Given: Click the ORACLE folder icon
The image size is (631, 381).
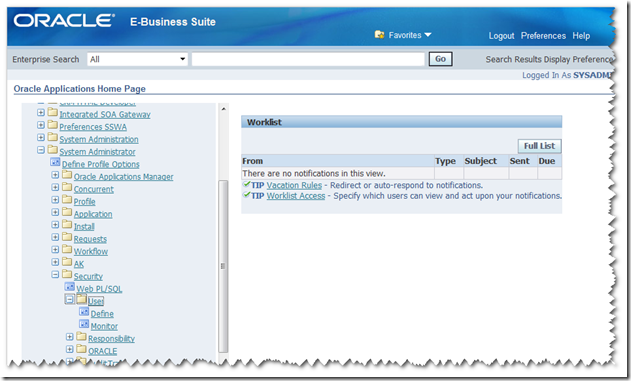Looking at the screenshot, I should click(82, 349).
